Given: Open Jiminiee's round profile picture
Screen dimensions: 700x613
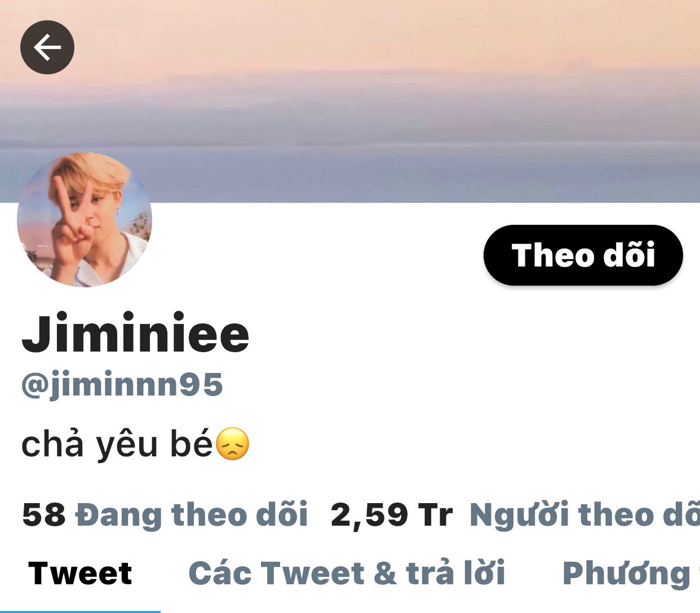Looking at the screenshot, I should point(85,220).
